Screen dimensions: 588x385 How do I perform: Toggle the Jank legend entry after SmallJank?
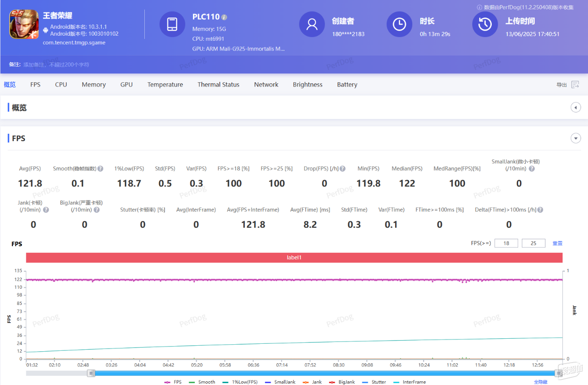coord(312,382)
